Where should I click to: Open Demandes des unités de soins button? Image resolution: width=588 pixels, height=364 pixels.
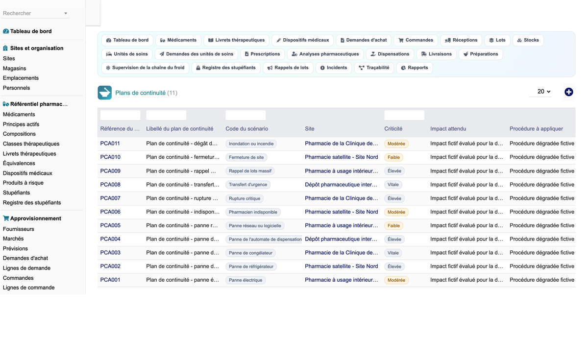pos(196,54)
